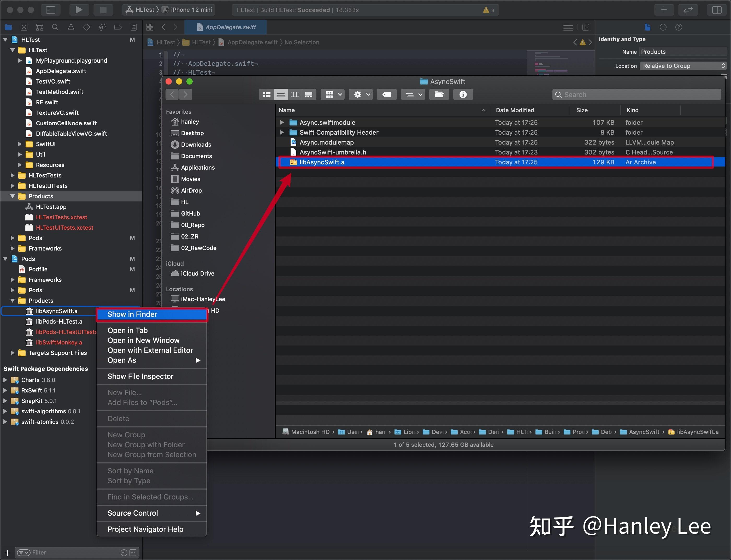Expand the Async.swiftmodule folder

click(x=282, y=122)
